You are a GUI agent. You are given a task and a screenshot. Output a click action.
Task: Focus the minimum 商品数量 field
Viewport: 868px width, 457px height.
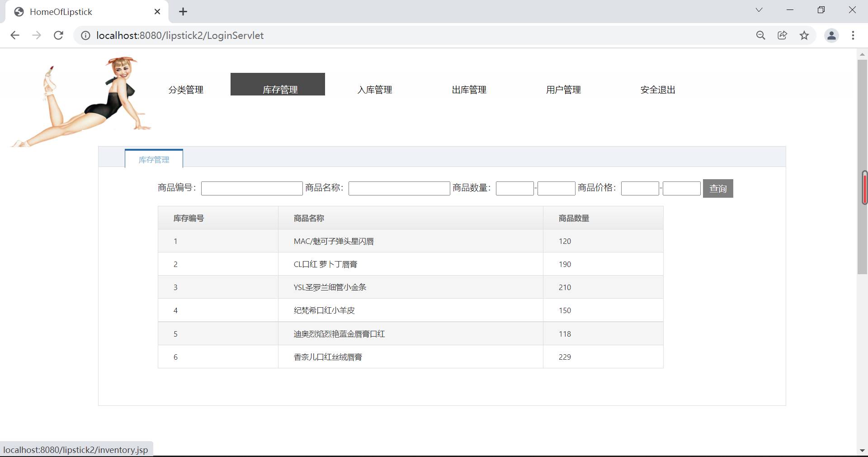pyautogui.click(x=515, y=188)
